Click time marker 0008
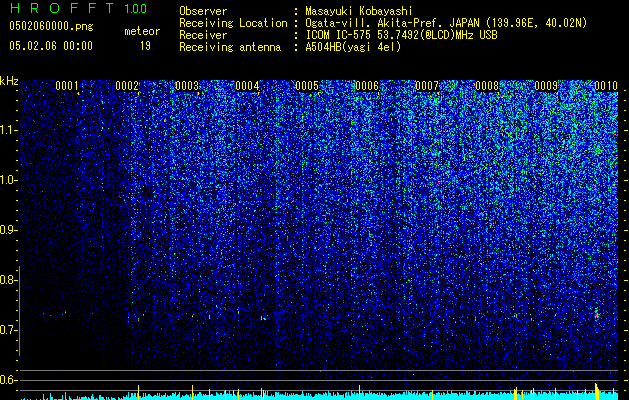The image size is (629, 400). point(487,86)
